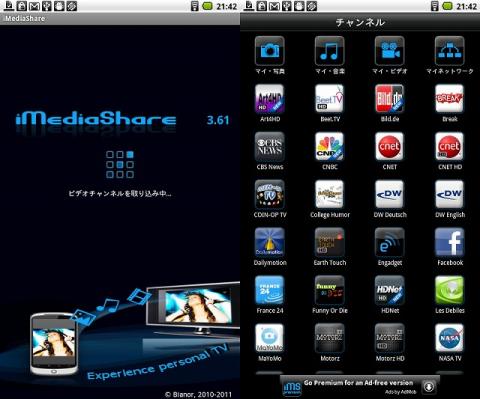The image size is (480, 399).
Task: Open the My Music note channel
Action: pyautogui.click(x=330, y=51)
